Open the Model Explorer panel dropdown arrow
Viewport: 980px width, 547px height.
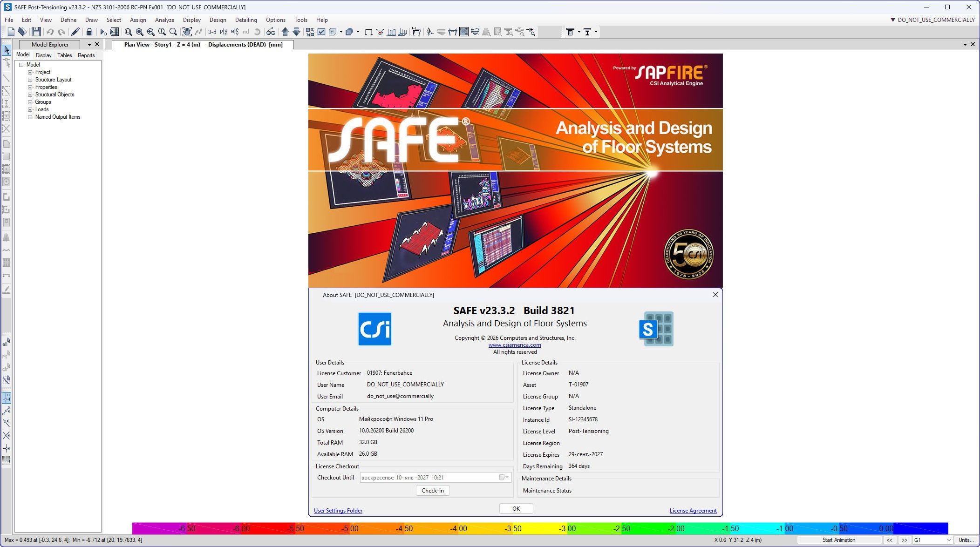pyautogui.click(x=89, y=45)
